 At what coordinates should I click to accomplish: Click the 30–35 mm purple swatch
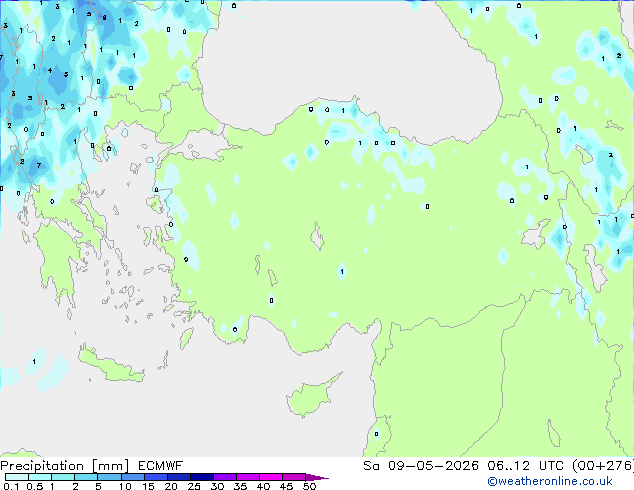tap(224, 477)
